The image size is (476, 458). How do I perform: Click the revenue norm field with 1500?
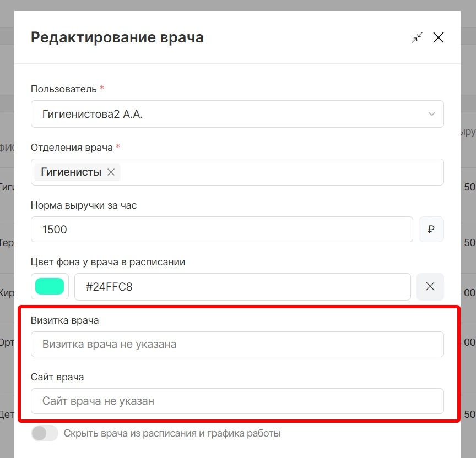[221, 230]
